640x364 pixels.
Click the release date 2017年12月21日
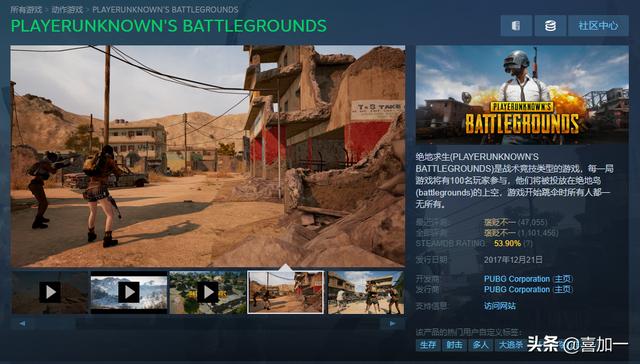coord(513,260)
